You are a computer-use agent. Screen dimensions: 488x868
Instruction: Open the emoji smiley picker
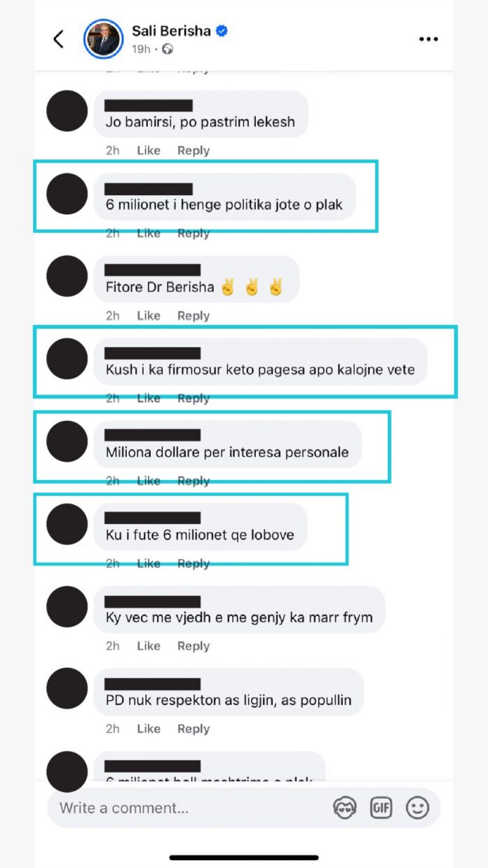pyautogui.click(x=418, y=808)
